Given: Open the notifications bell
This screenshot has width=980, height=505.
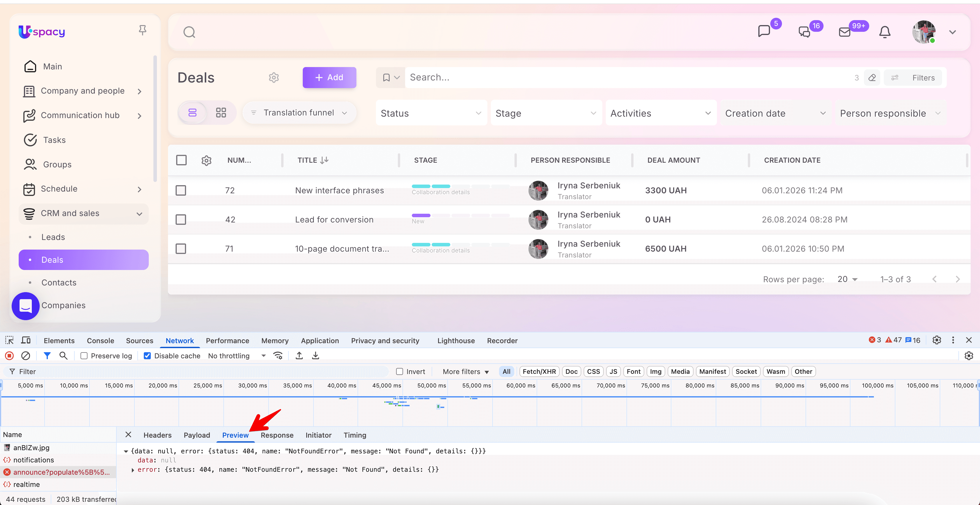Looking at the screenshot, I should tap(885, 32).
